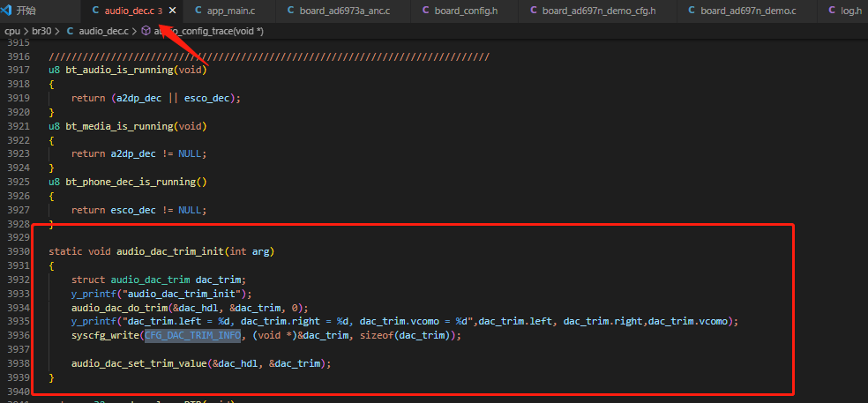
Task: Click the slash comment divider line 3916
Action: pyautogui.click(x=269, y=56)
